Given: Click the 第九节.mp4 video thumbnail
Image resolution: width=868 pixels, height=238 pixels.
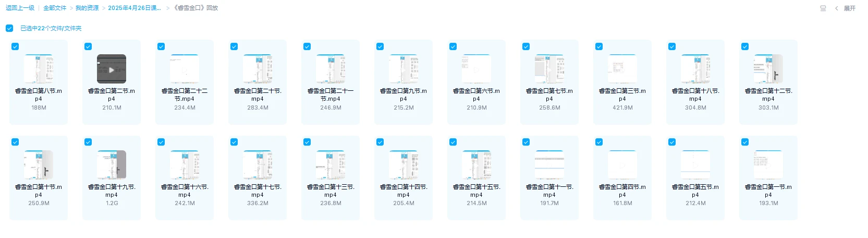Looking at the screenshot, I should (x=404, y=69).
